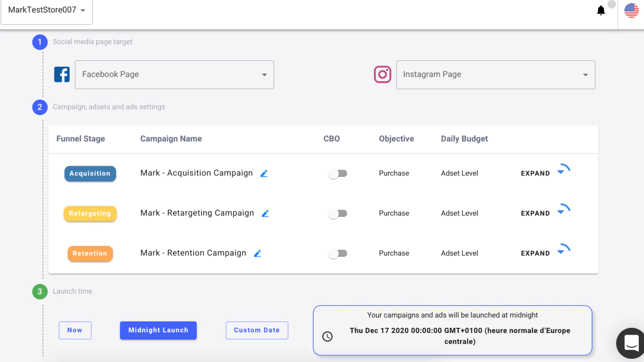The image size is (644, 362).
Task: Click the clock icon in launch info
Action: point(328,336)
